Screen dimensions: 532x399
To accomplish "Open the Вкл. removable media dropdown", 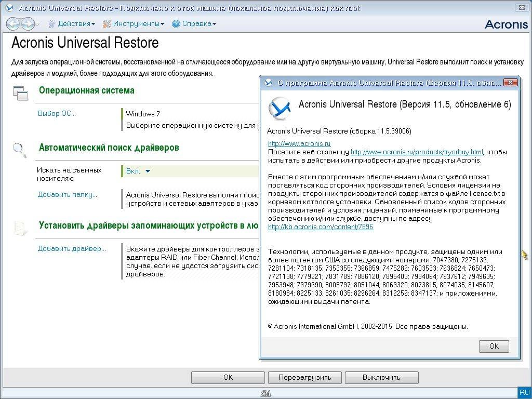I will click(x=138, y=171).
